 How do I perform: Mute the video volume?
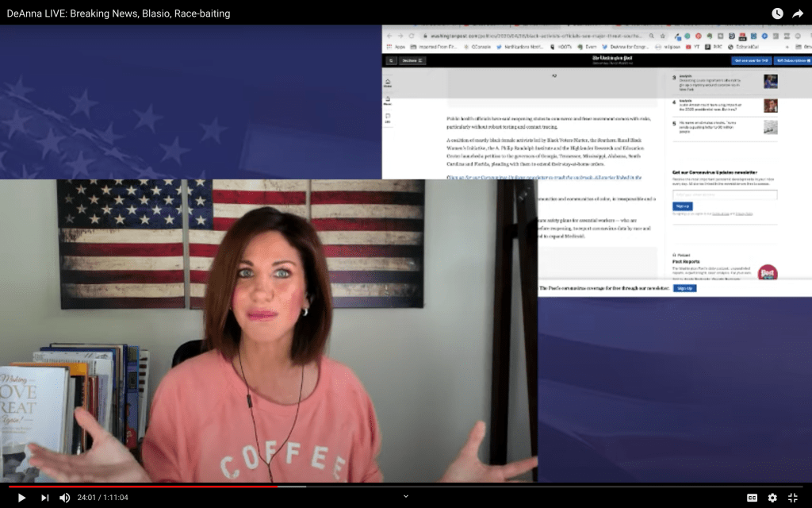pos(65,498)
